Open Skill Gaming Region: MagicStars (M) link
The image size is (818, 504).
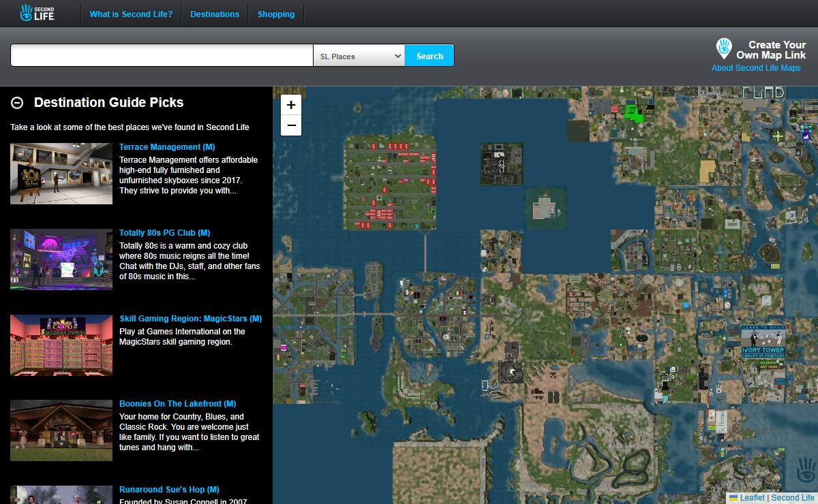click(x=190, y=319)
